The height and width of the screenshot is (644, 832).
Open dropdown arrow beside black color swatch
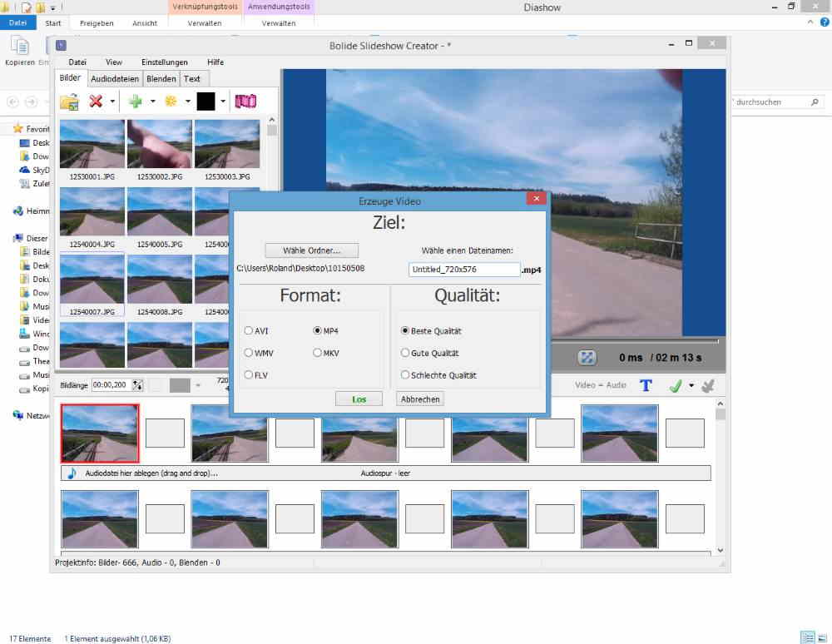click(x=223, y=102)
